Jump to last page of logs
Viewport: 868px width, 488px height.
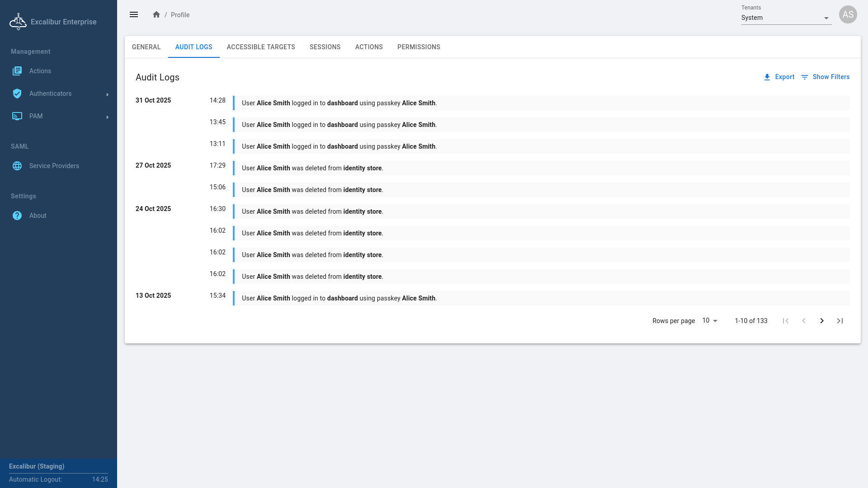[x=840, y=321]
